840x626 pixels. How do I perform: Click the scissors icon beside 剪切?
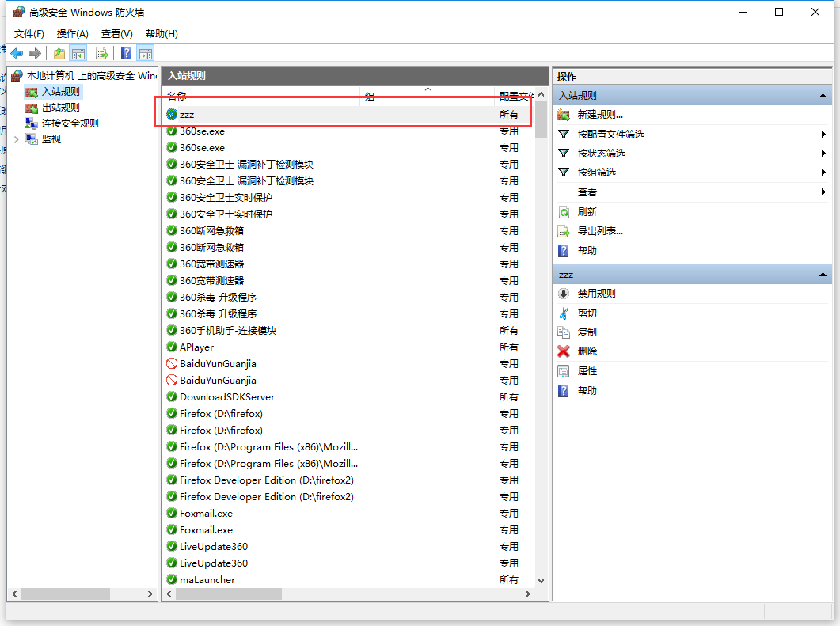point(564,313)
